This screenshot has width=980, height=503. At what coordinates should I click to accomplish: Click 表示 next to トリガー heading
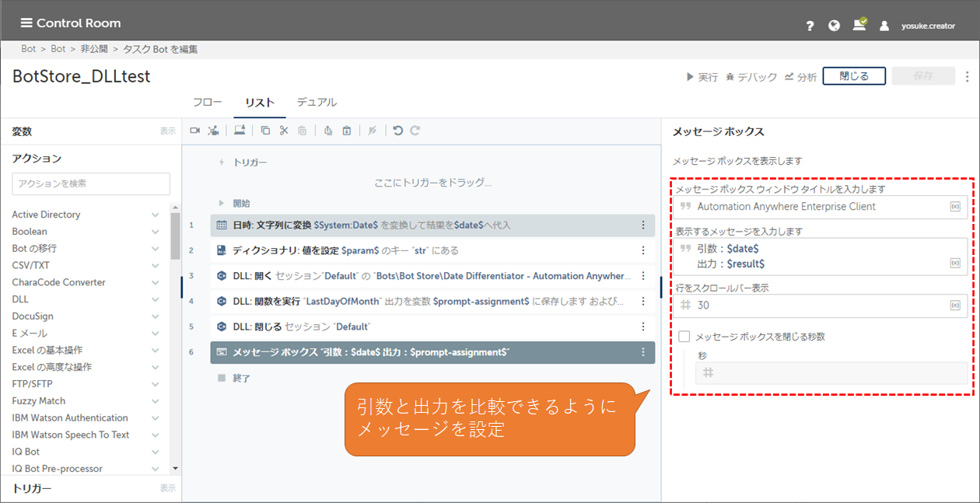click(x=167, y=488)
